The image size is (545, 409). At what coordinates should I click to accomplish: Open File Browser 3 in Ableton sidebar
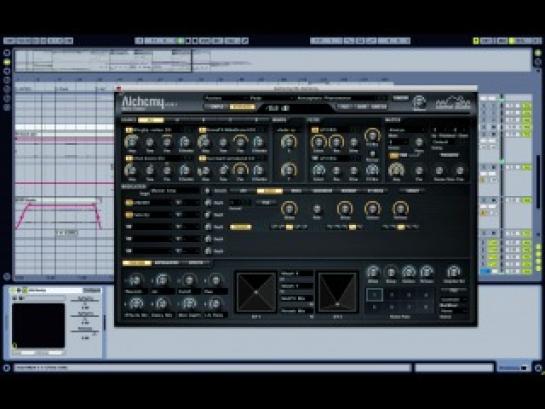click(7, 98)
